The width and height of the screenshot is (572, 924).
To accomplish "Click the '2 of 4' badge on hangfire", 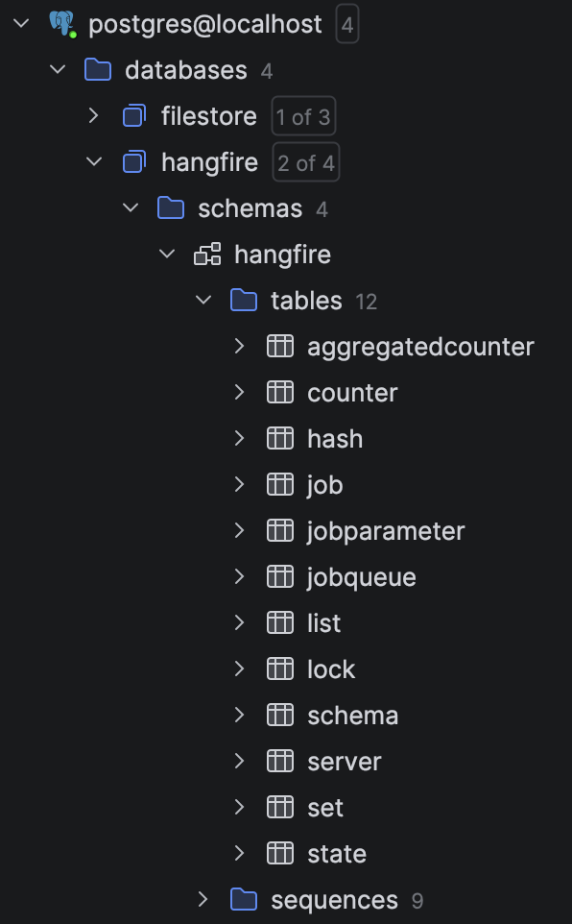I will [305, 161].
